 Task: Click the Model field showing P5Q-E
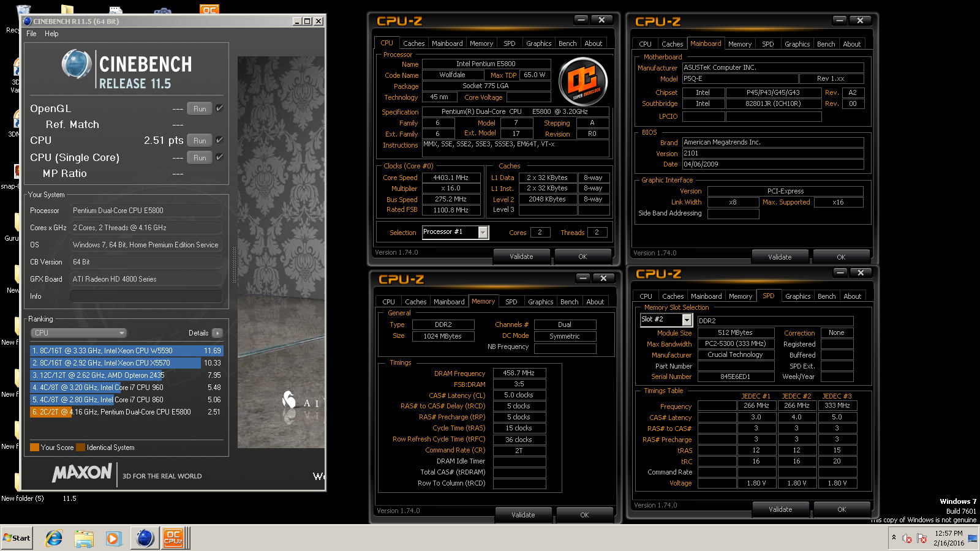741,79
